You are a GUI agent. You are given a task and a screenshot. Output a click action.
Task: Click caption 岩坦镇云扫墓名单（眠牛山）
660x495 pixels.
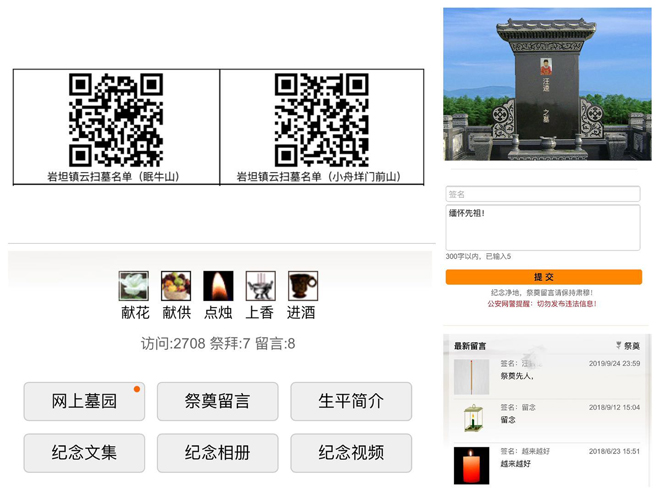pos(113,176)
